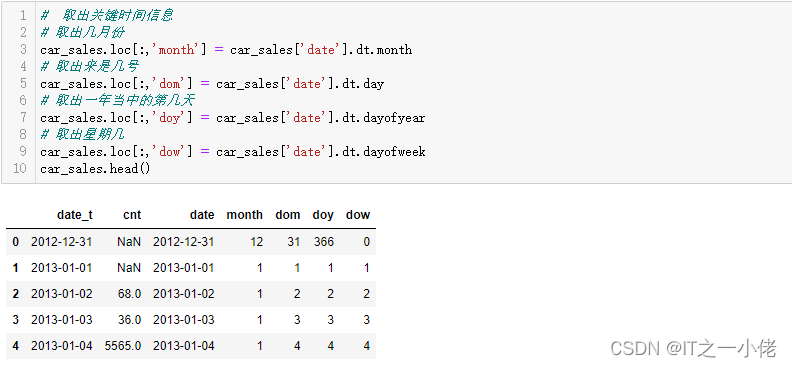Select the cell with value 5565.0
The image size is (792, 367).
tap(123, 346)
